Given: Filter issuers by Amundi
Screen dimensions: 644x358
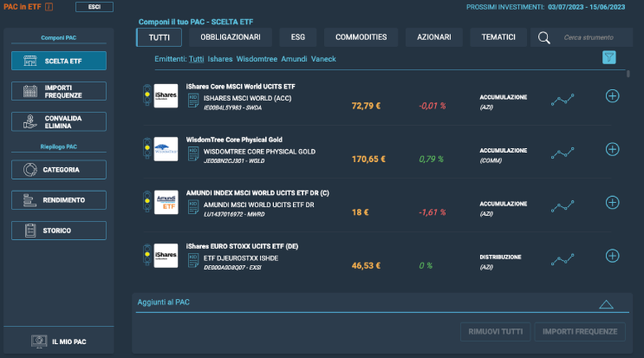Looking at the screenshot, I should click(x=294, y=59).
